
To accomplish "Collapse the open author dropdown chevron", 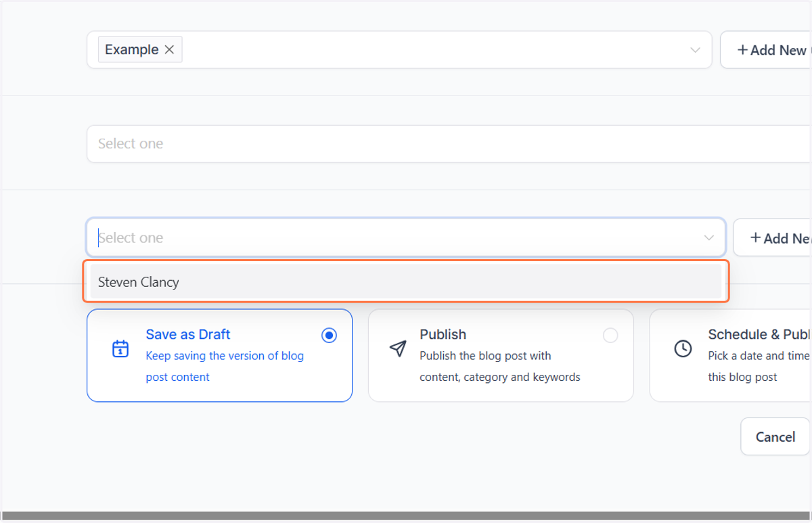I will (708, 237).
